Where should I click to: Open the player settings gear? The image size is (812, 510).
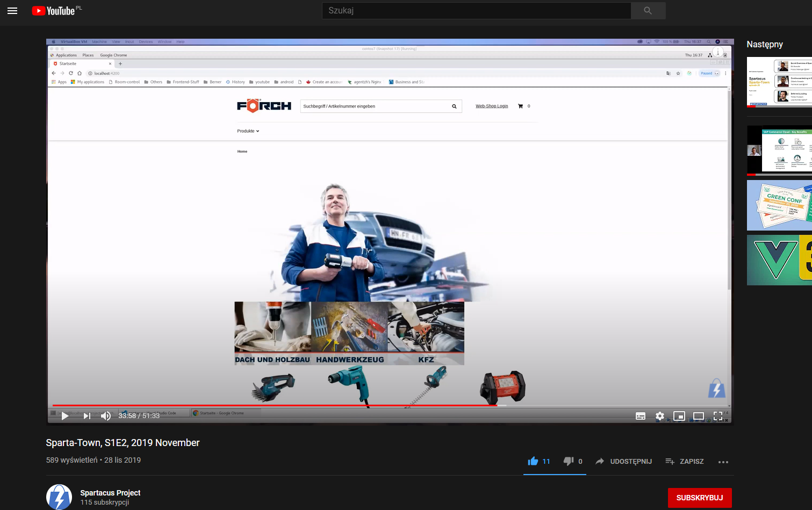660,416
